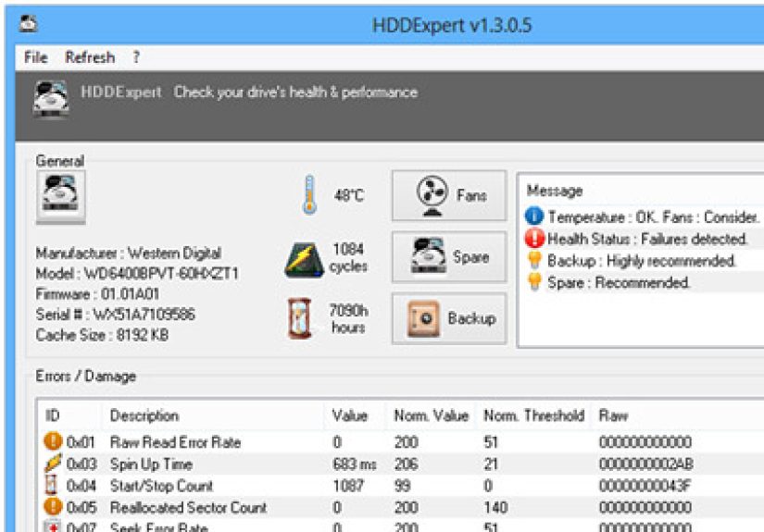Click the hourglass power-on hours icon

300,319
